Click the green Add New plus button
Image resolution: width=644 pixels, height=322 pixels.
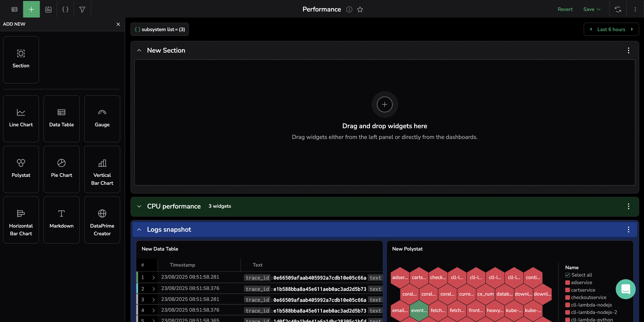31,9
